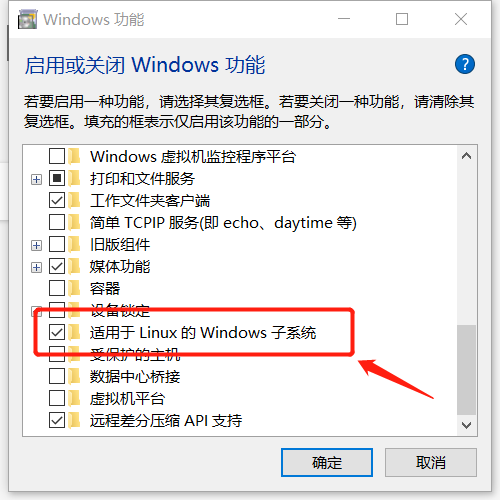The height and width of the screenshot is (500, 500).
Task: Confirm changes with the 确定 button
Action: 327,463
